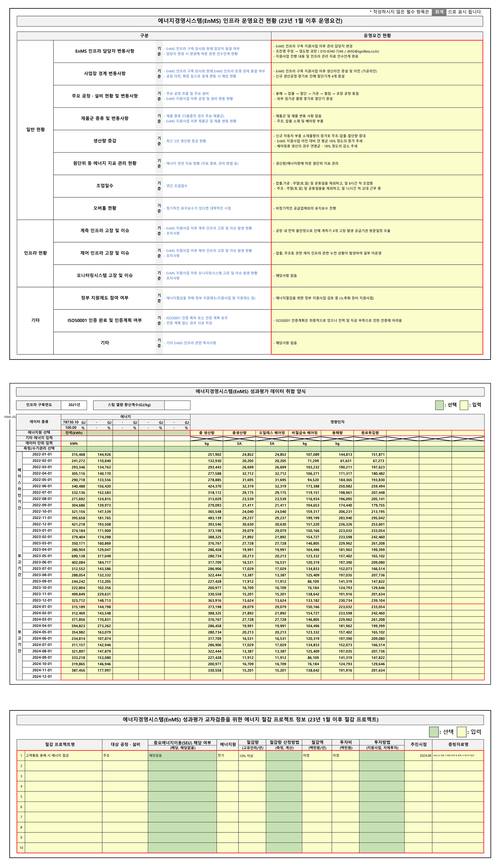Select the 에너지경영시스템(EnMS) 성과평가 데이터 취합 양식 title

pos(250,391)
